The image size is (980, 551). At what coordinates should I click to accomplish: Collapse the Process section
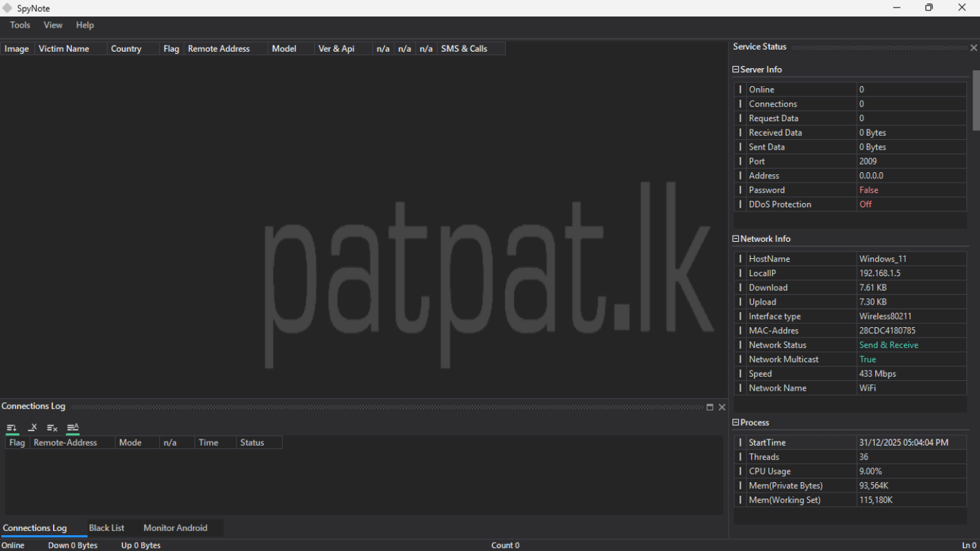tap(735, 423)
